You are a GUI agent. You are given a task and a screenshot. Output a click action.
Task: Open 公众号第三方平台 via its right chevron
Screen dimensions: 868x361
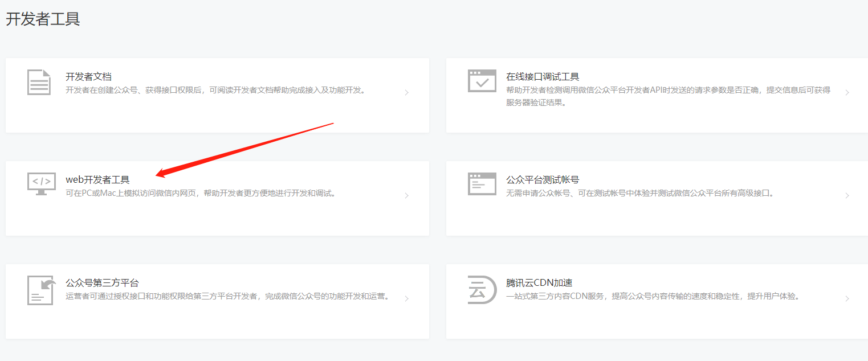click(406, 298)
